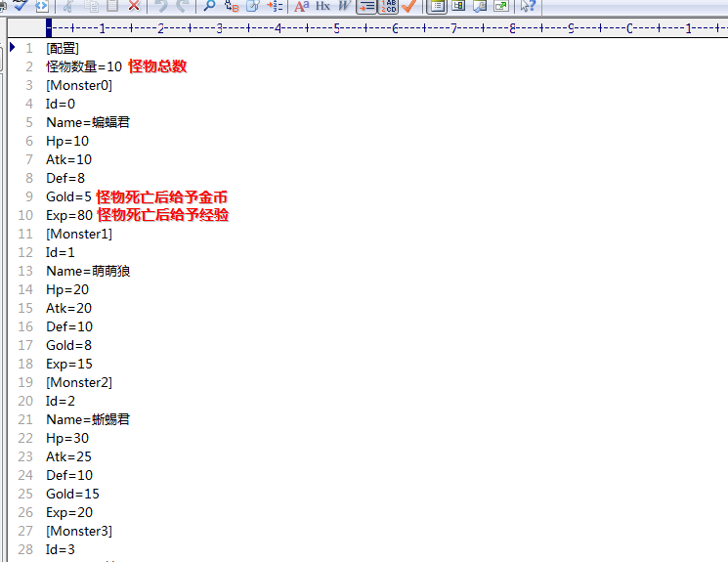Screen dimensions: 728x562
Task: Click the line "Def=8"
Action: click(65, 178)
